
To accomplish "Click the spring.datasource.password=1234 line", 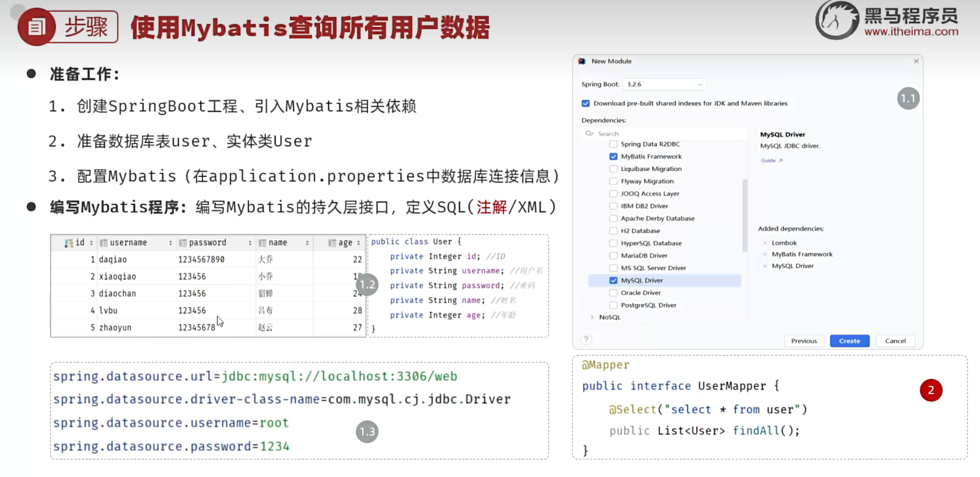I will (171, 446).
